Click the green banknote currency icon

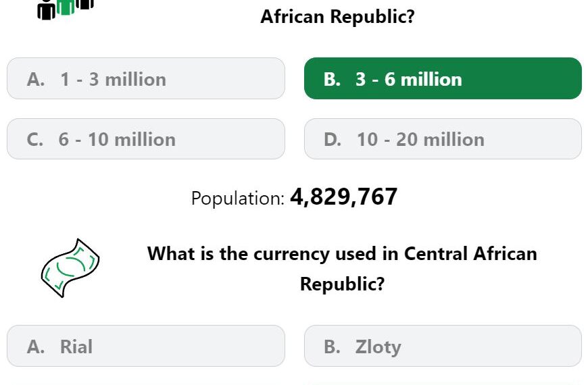point(70,268)
